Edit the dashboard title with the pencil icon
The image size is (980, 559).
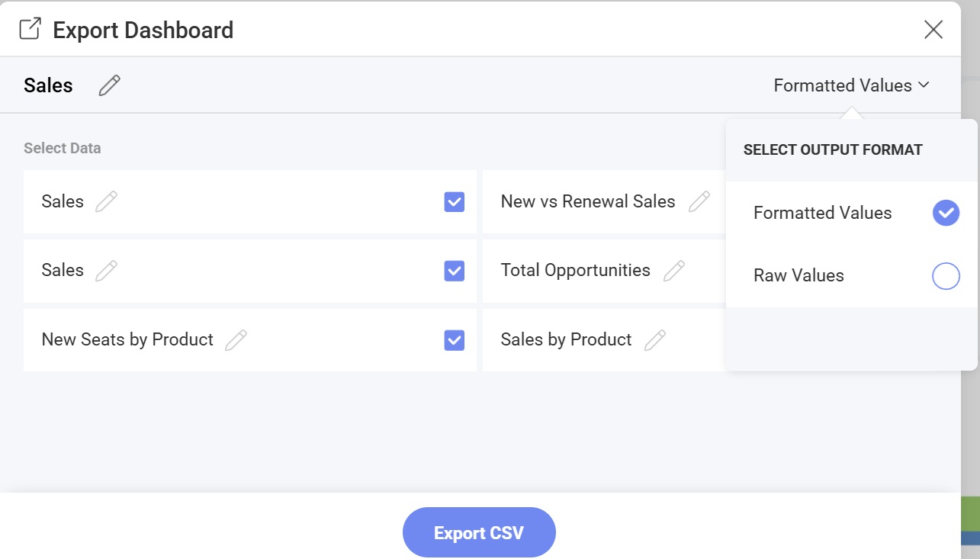pos(110,85)
